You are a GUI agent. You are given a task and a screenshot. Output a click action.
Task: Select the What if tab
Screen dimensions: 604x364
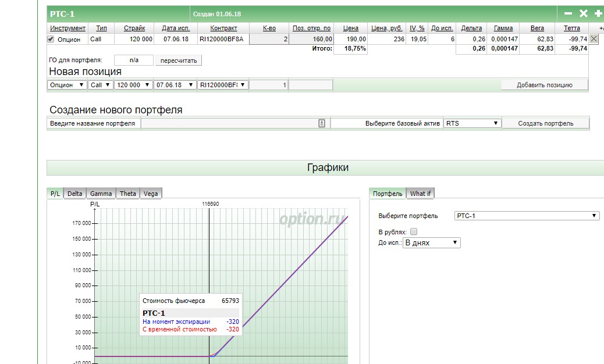[x=420, y=194]
